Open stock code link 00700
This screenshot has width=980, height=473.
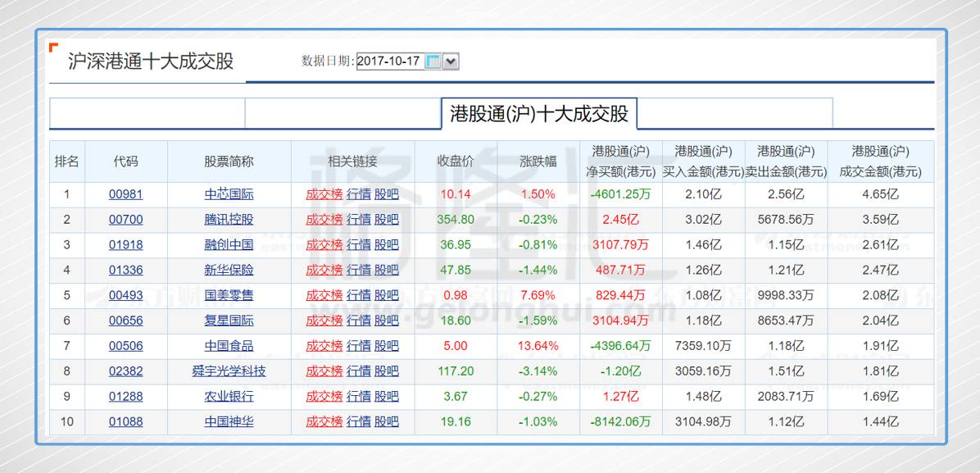point(125,220)
